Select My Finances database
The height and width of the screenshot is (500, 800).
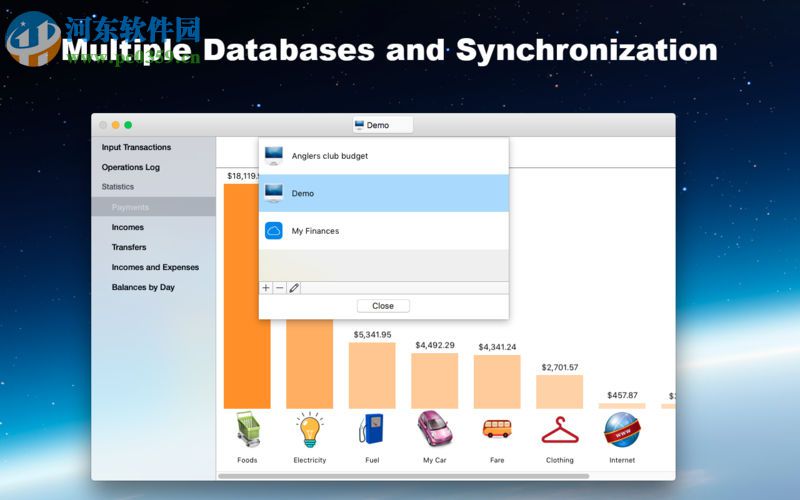pos(384,231)
